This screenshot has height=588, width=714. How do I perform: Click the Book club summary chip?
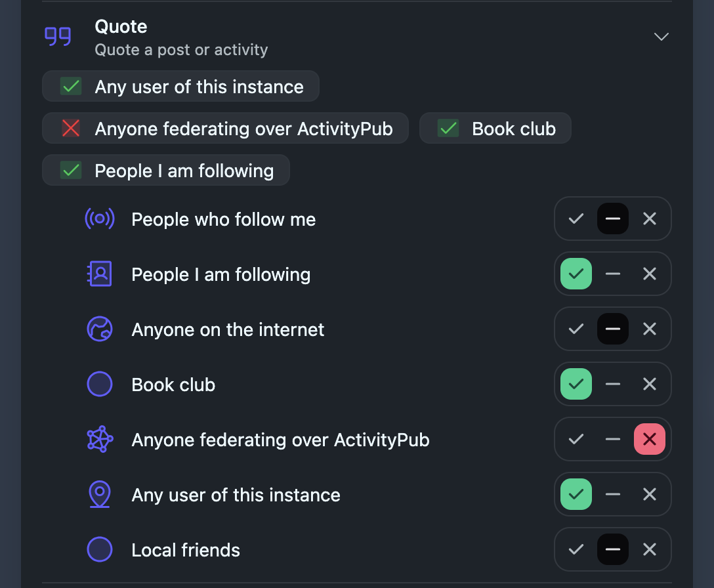pyautogui.click(x=495, y=129)
